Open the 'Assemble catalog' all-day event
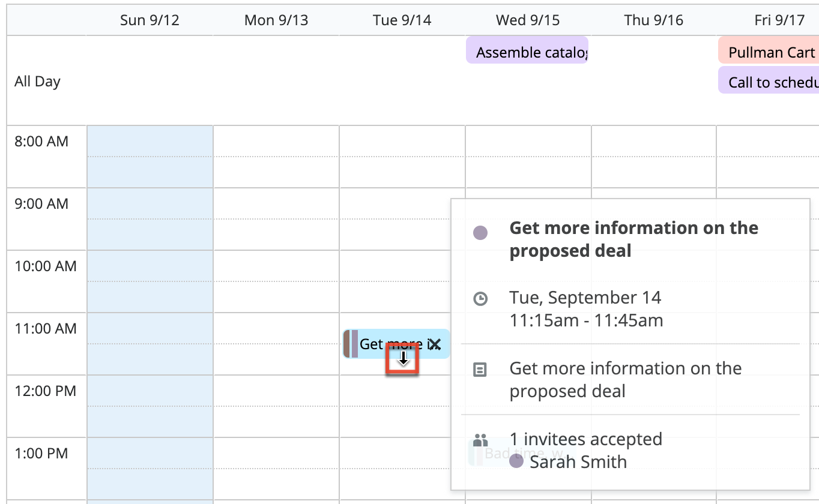The width and height of the screenshot is (819, 504). pos(527,53)
